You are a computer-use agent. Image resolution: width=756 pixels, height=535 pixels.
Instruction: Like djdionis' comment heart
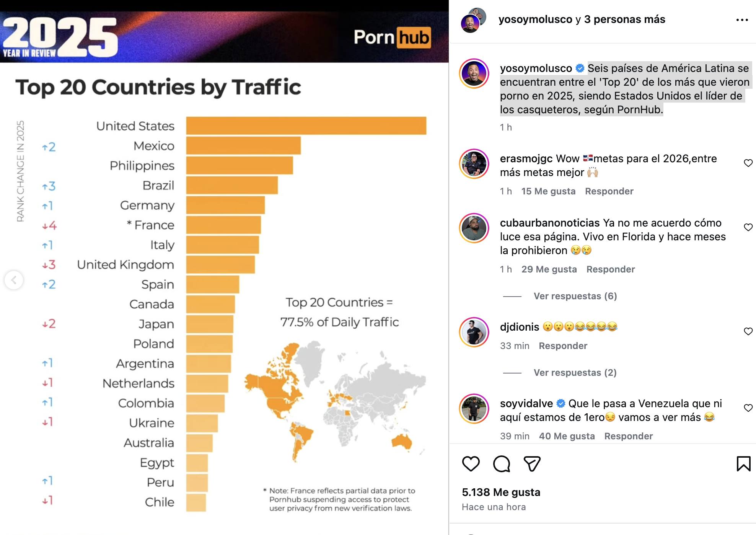point(748,331)
